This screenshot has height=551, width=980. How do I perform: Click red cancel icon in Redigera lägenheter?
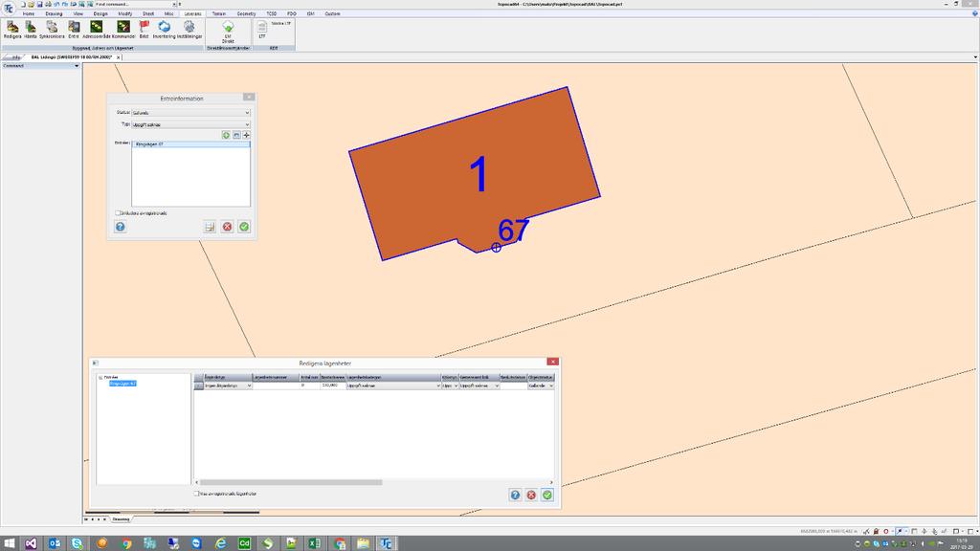[x=531, y=495]
